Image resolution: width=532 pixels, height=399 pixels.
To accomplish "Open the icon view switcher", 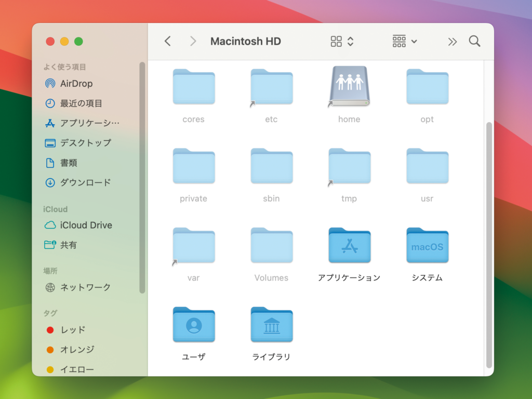I will 342,42.
